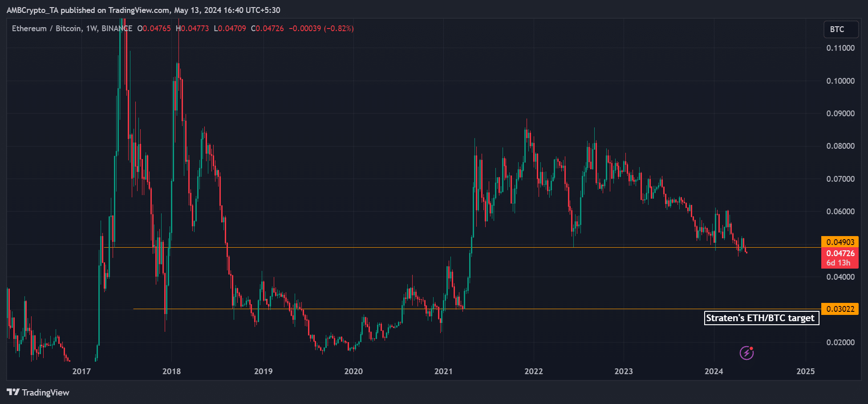
Task: Click the BINANCE exchange label
Action: (x=117, y=29)
